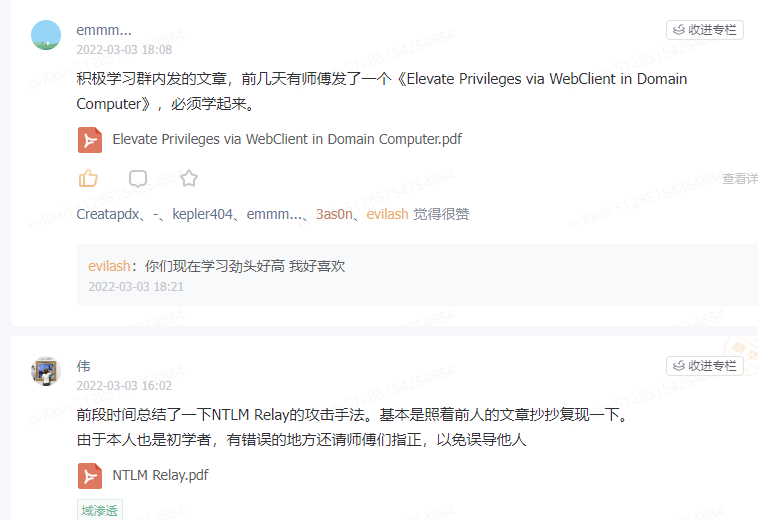Click emmm... user avatar

46,35
